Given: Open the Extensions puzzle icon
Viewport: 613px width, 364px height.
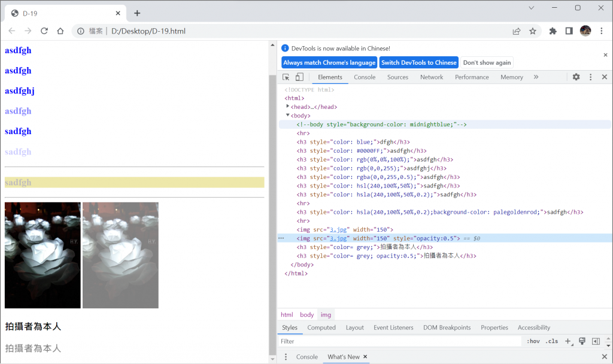Looking at the screenshot, I should click(553, 31).
